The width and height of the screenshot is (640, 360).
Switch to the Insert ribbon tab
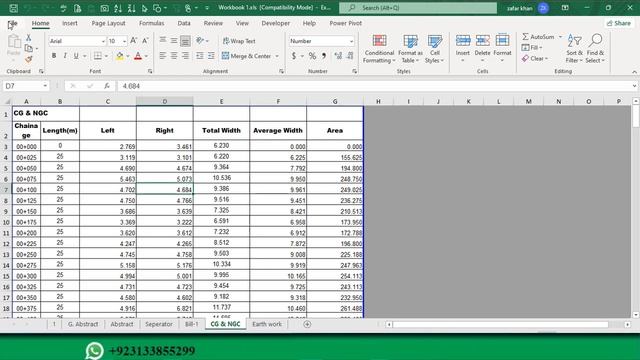70,23
